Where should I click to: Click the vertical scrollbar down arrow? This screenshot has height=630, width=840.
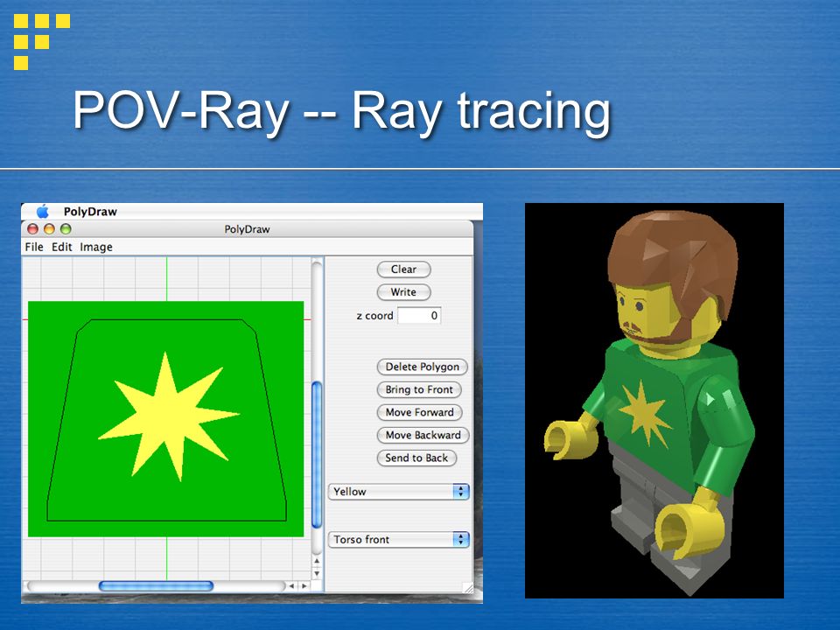[317, 573]
